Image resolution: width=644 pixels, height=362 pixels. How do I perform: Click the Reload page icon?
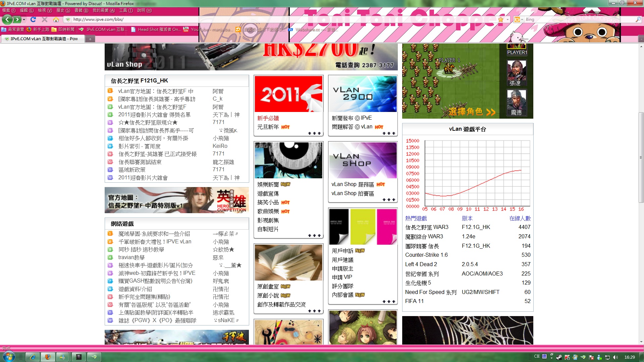pos(33,19)
